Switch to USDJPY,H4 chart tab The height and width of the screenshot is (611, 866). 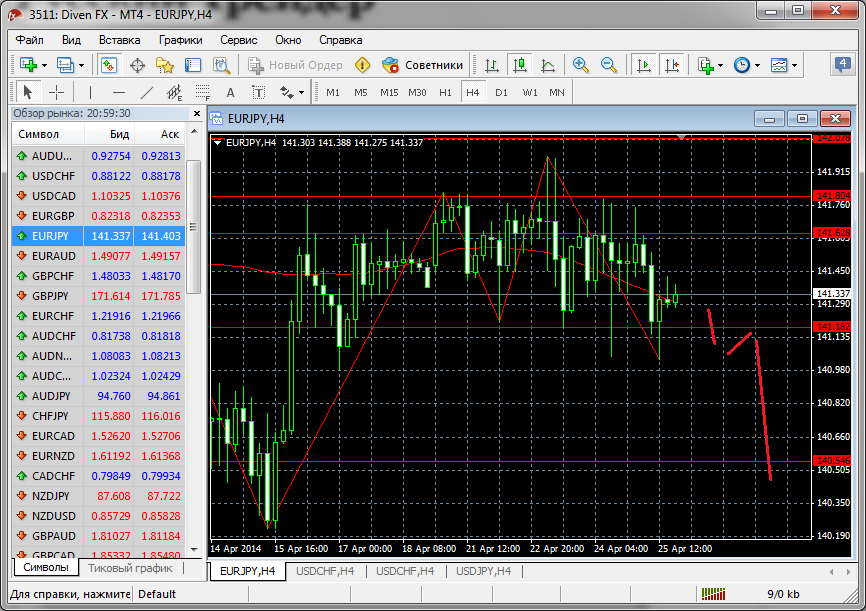tap(483, 571)
